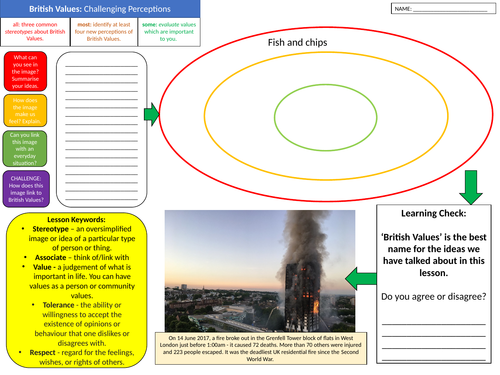Image resolution: width=500 pixels, height=375 pixels.
Task: Click the 'some: evaluate values' objective box
Action: 169,32
